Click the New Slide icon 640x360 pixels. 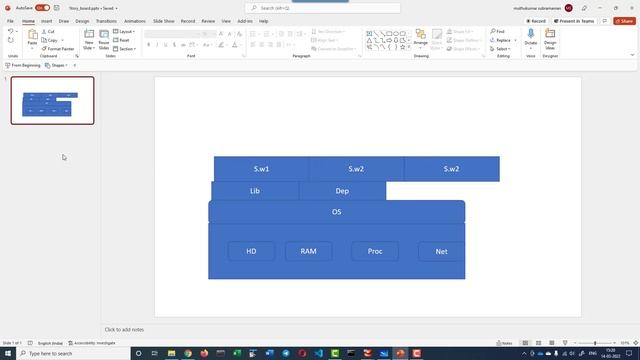point(89,34)
